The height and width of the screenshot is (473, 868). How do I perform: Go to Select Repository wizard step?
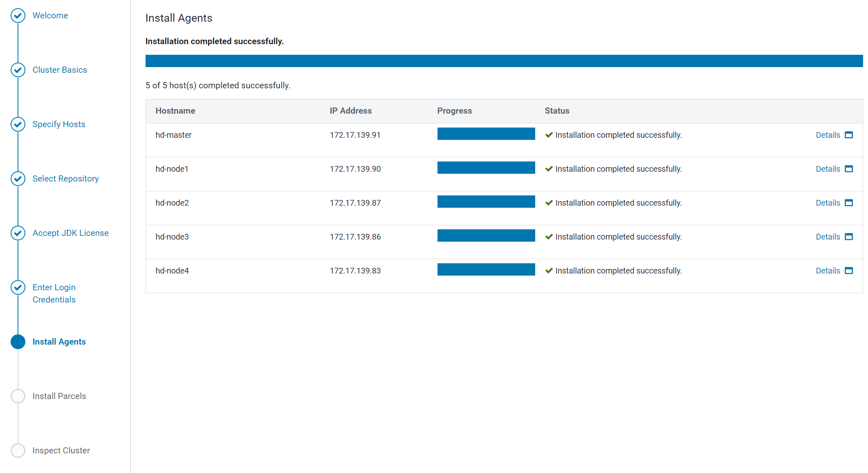(x=65, y=179)
